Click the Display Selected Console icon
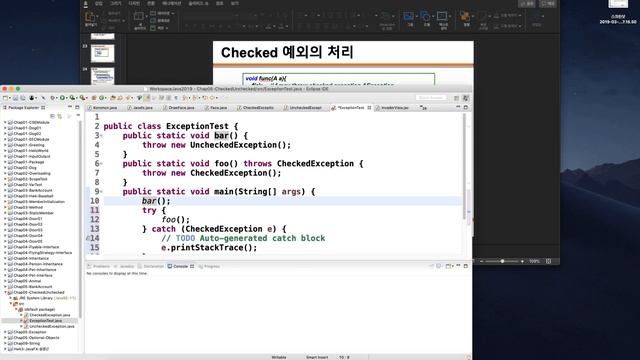The image size is (640, 360). pos(438,266)
